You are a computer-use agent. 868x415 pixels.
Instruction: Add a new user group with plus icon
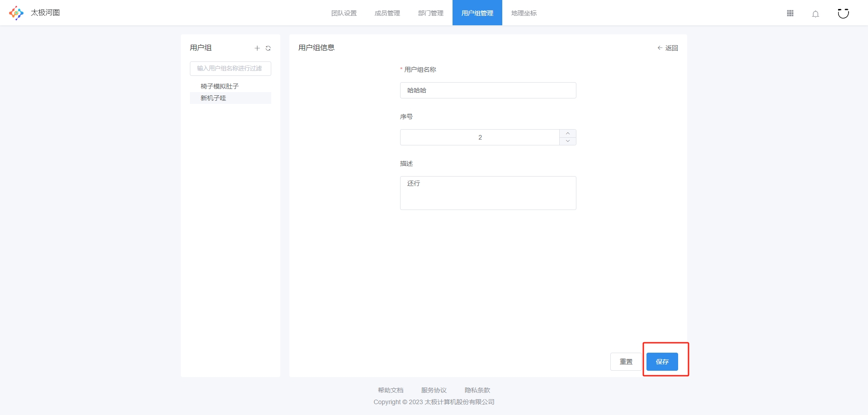coord(257,48)
